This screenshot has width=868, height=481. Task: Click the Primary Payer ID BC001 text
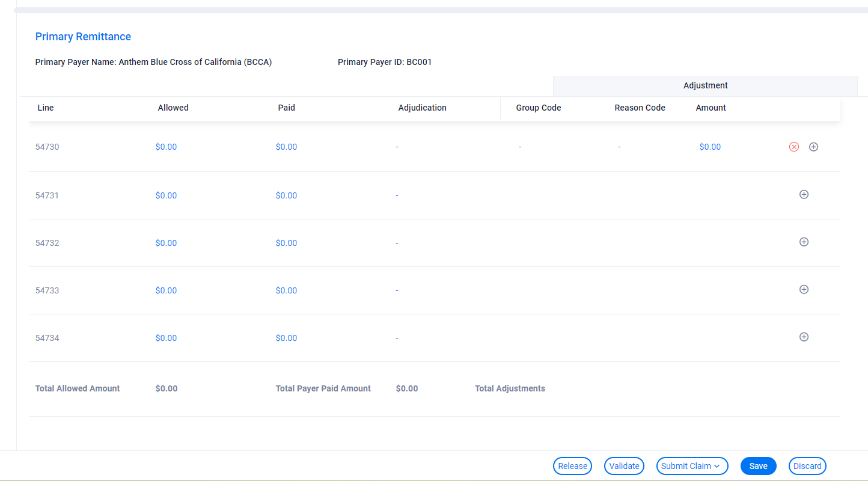(x=385, y=62)
